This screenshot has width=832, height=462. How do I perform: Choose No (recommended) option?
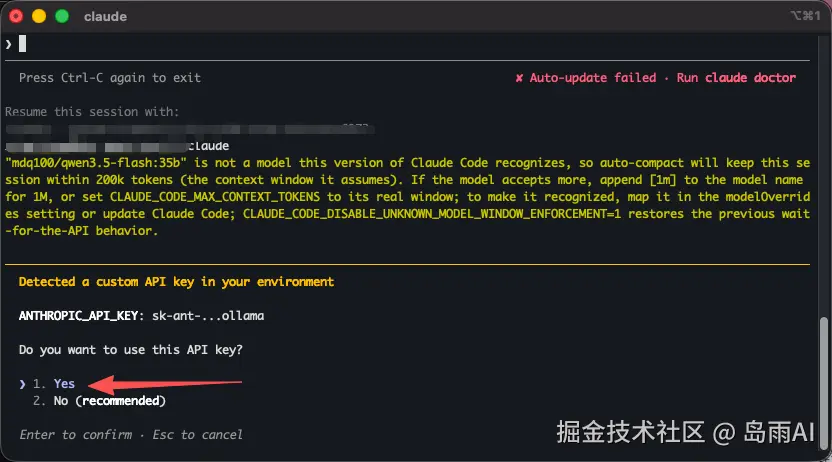pyautogui.click(x=99, y=400)
